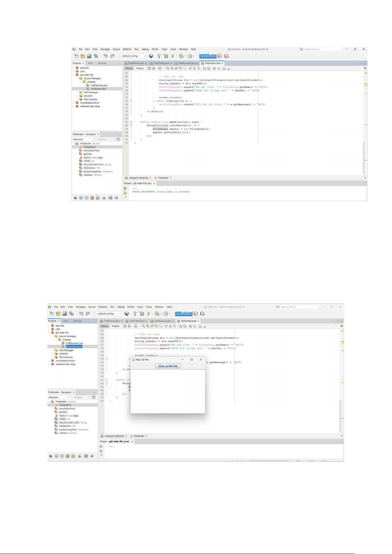This screenshot has height=554, width=392.
Task: Click the Undo arrow in upper IDE toolbar
Action: [x=106, y=56]
